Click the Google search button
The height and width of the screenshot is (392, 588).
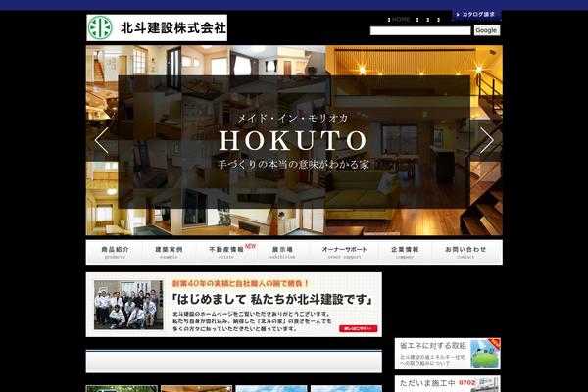487,30
